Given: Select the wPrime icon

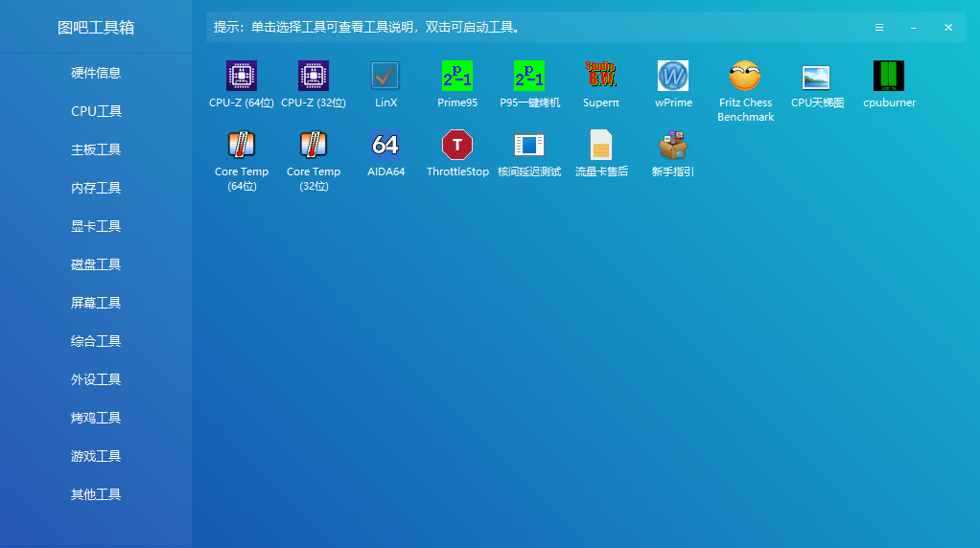Looking at the screenshot, I should coord(673,77).
